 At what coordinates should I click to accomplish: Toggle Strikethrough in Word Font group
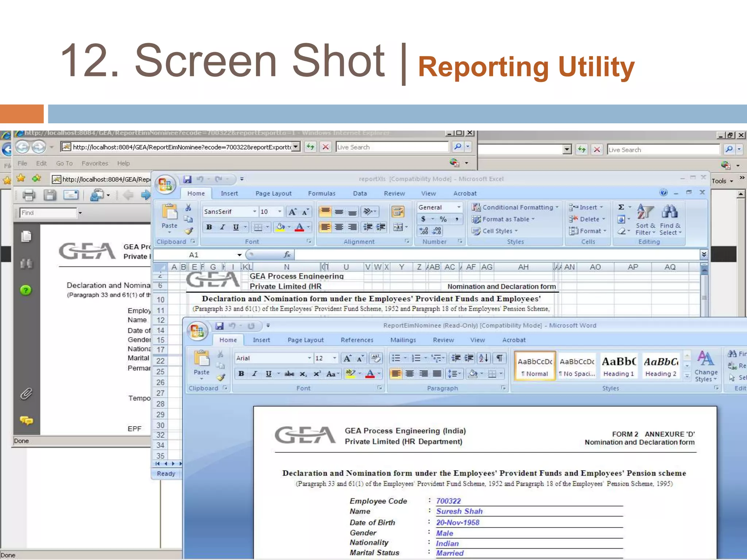[289, 374]
